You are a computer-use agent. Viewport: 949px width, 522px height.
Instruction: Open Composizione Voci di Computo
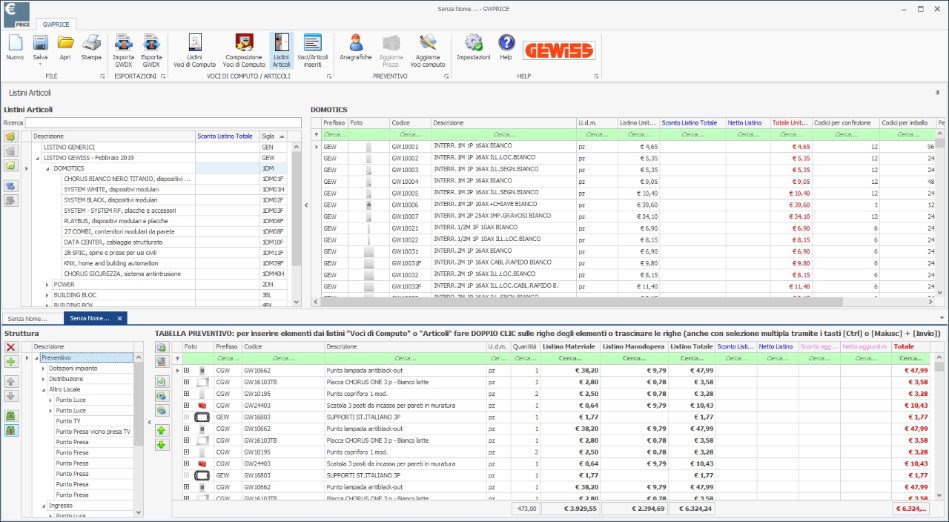244,50
